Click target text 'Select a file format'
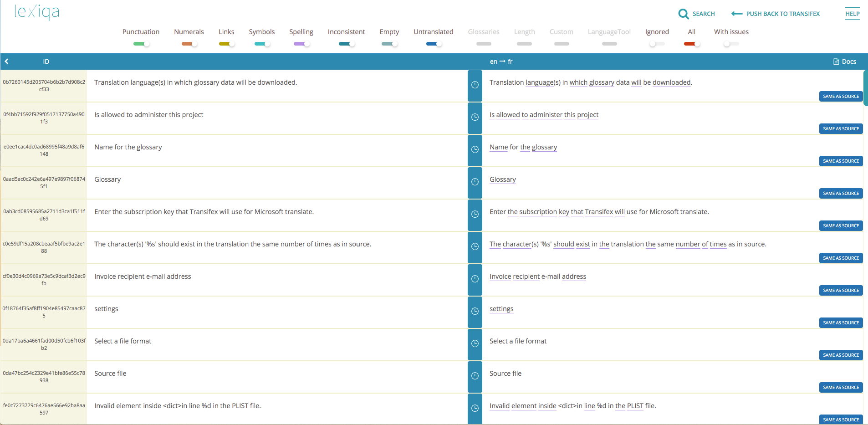 [x=518, y=341]
